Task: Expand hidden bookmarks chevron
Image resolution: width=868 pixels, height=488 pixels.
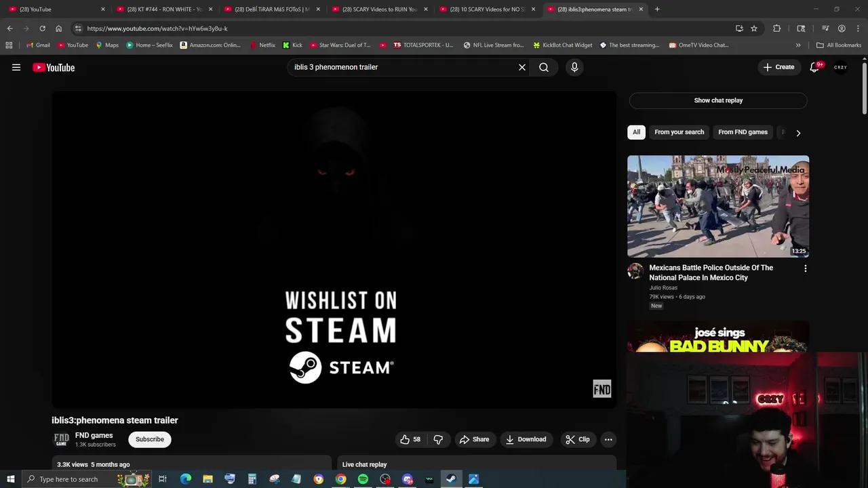Action: [x=798, y=45]
